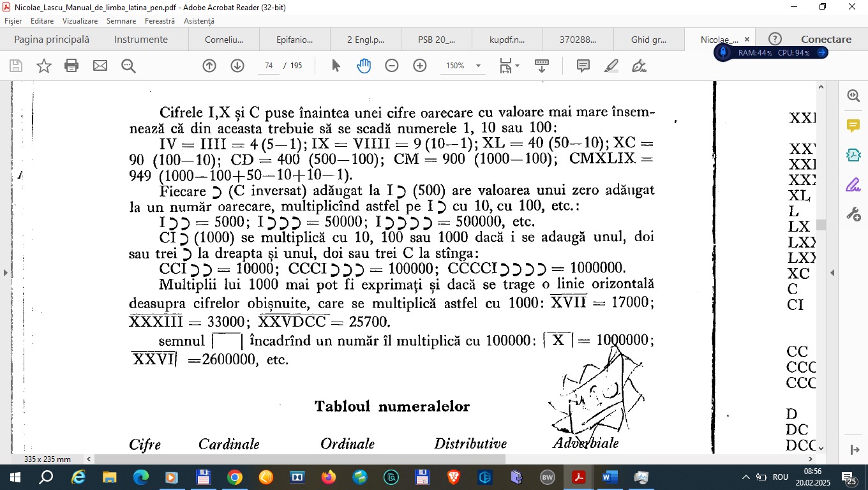
Task: Switch to Pagina principală tab
Action: (x=52, y=40)
